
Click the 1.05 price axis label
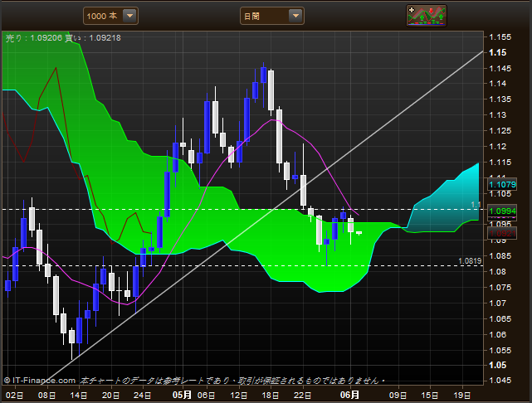498,365
